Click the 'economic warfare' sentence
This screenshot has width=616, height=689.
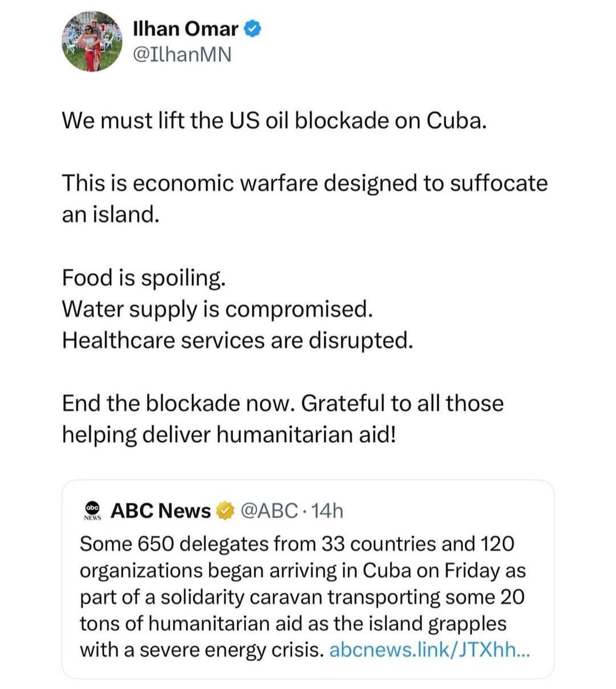[x=304, y=183]
